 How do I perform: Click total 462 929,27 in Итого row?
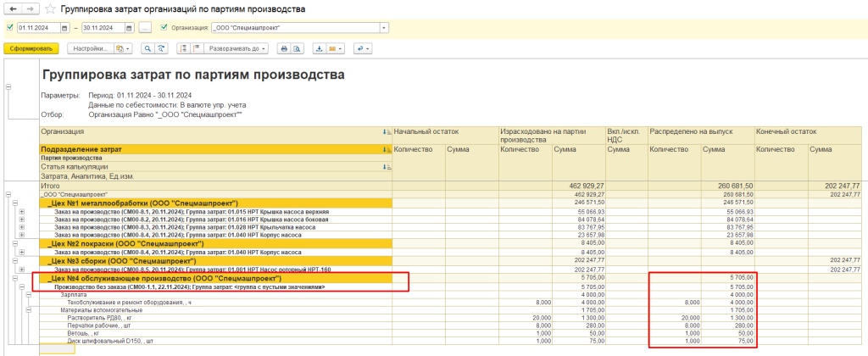coord(588,186)
